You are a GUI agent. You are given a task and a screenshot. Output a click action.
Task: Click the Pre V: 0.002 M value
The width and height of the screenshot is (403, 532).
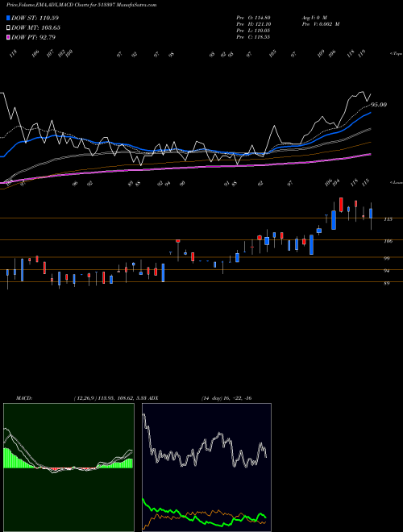click(321, 24)
